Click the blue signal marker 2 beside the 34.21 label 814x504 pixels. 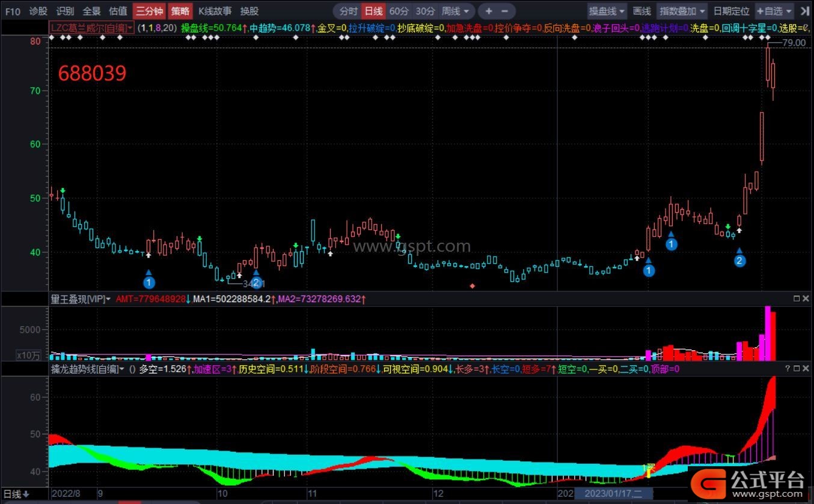(x=256, y=282)
